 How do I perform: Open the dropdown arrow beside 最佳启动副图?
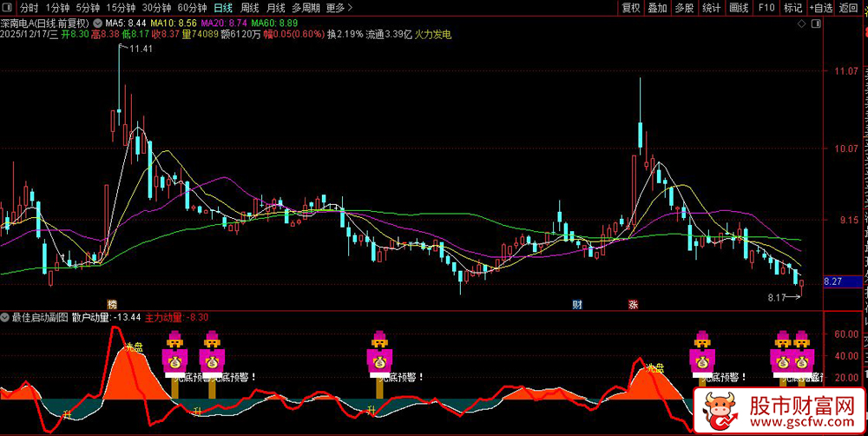pyautogui.click(x=5, y=318)
